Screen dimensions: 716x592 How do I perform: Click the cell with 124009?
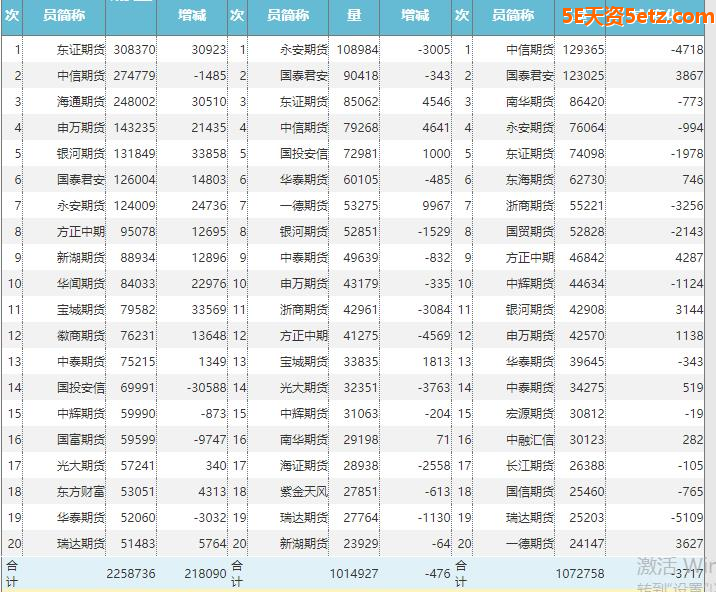click(134, 206)
